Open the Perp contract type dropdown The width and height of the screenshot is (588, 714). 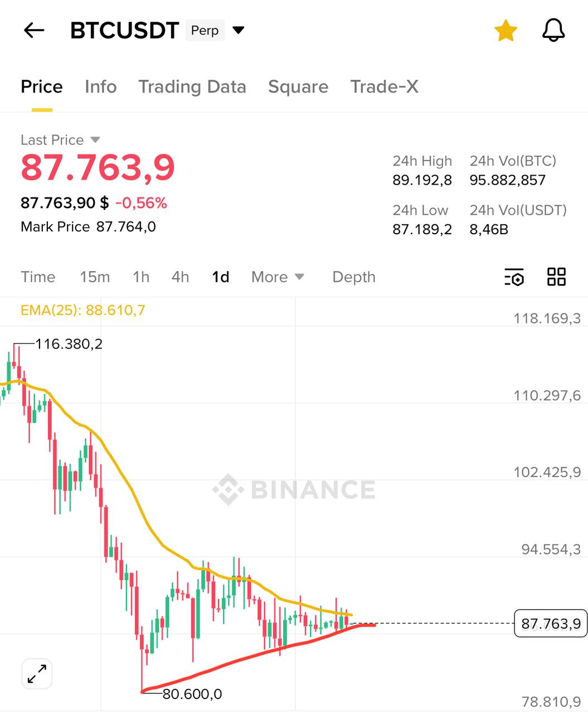(205, 31)
